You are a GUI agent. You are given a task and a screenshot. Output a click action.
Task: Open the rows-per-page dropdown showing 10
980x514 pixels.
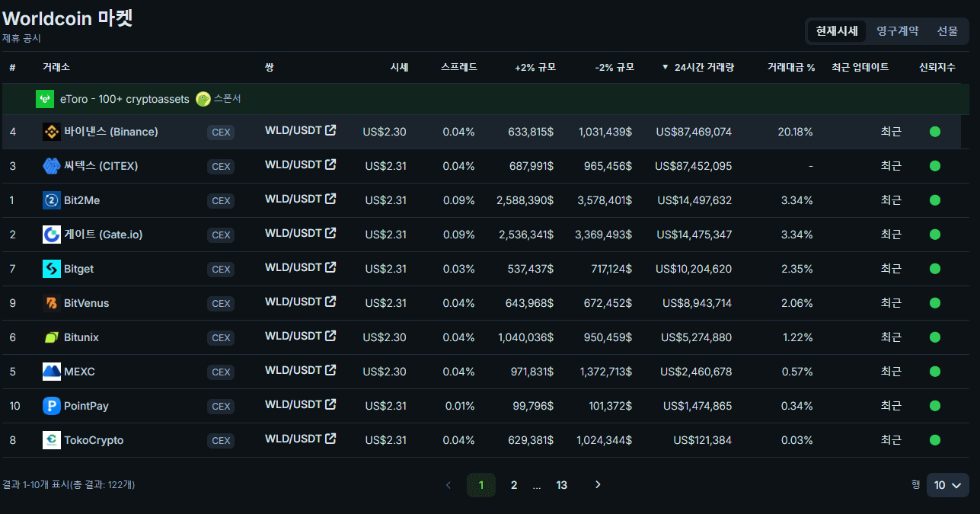pos(948,485)
